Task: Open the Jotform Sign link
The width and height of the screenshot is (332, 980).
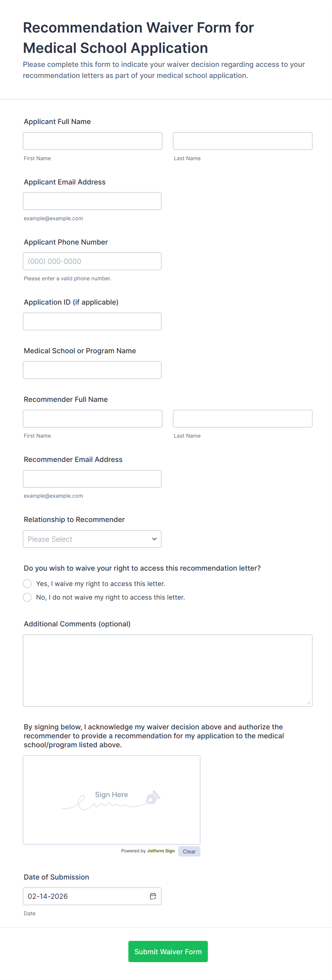Action: (161, 851)
